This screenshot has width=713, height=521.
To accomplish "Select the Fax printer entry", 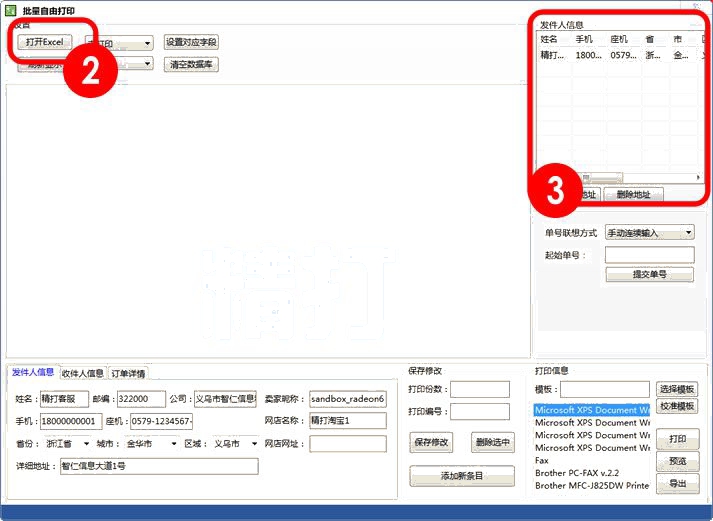I will pos(592,461).
